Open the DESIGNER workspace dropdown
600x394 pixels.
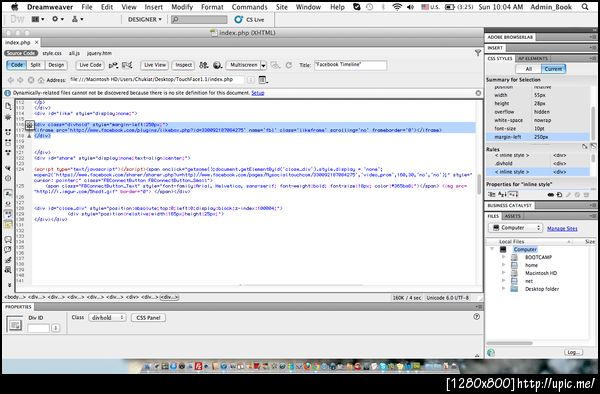(x=144, y=20)
